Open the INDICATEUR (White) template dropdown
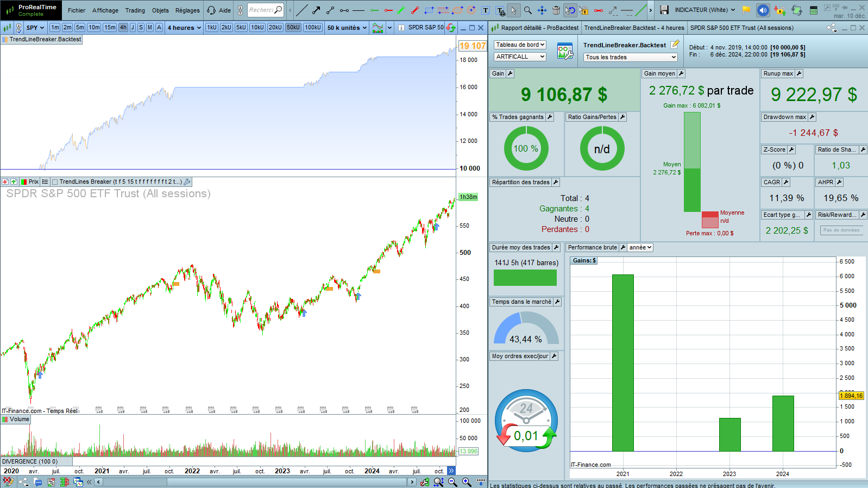 (705, 10)
